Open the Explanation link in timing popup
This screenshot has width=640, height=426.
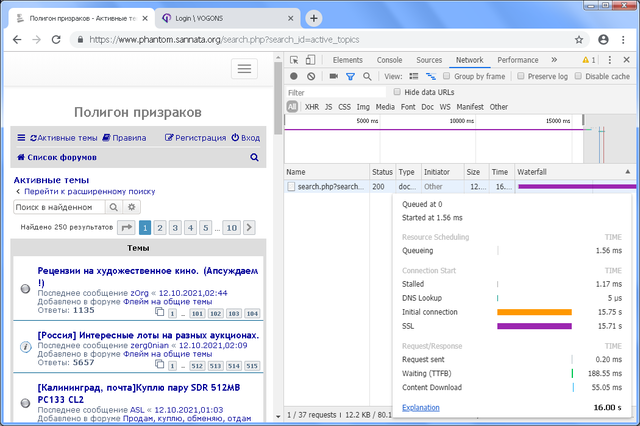[x=421, y=408]
